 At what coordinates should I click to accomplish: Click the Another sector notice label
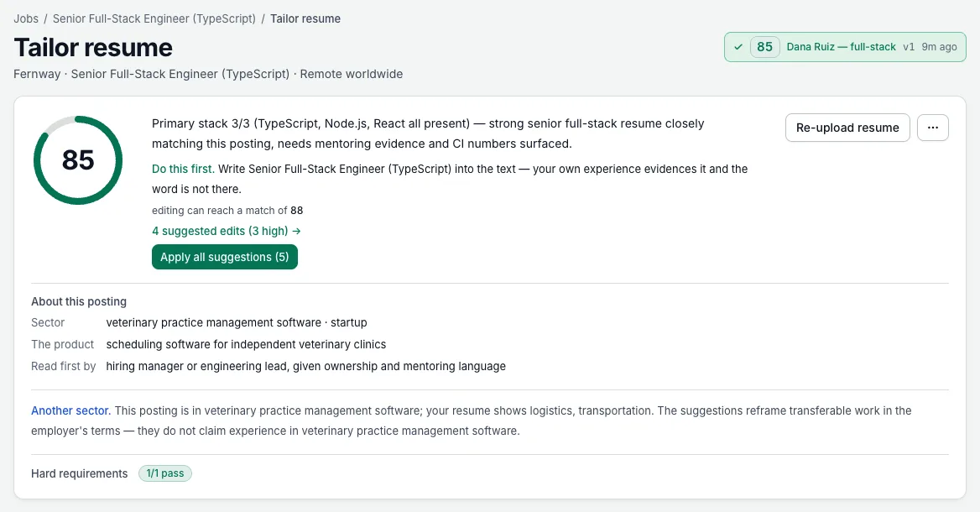coord(70,410)
